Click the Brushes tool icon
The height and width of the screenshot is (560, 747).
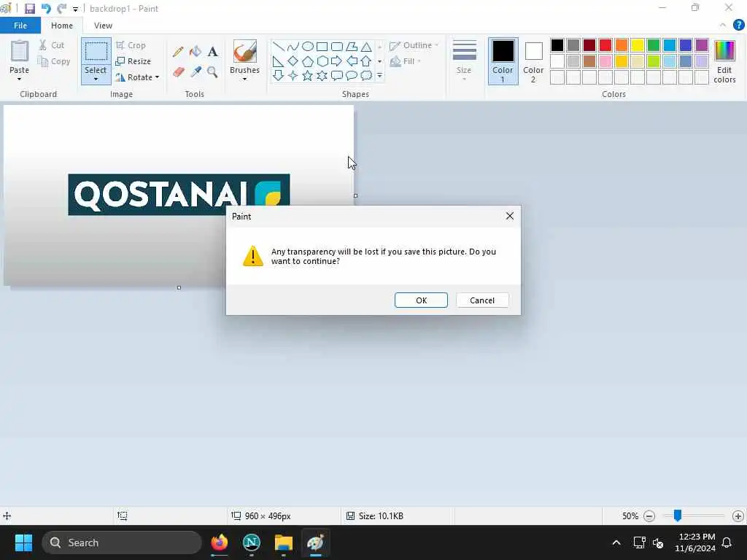[x=245, y=51]
